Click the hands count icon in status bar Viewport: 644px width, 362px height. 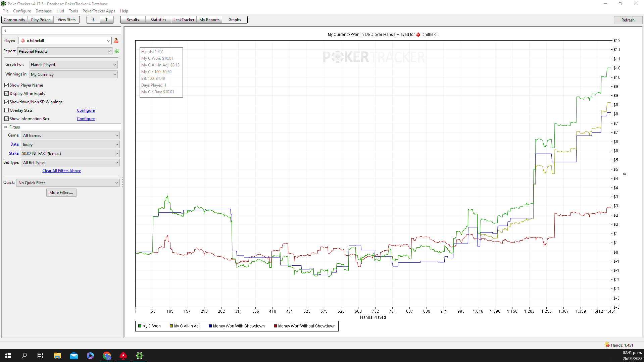607,345
